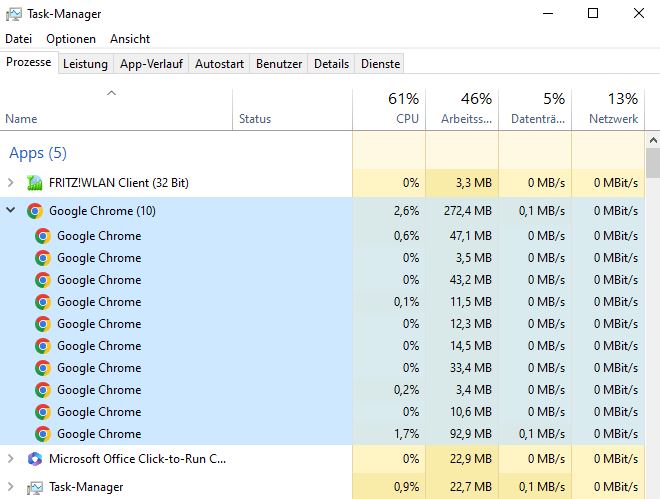Sort by the Status column header
Screen dimensions: 660x499
click(x=293, y=109)
